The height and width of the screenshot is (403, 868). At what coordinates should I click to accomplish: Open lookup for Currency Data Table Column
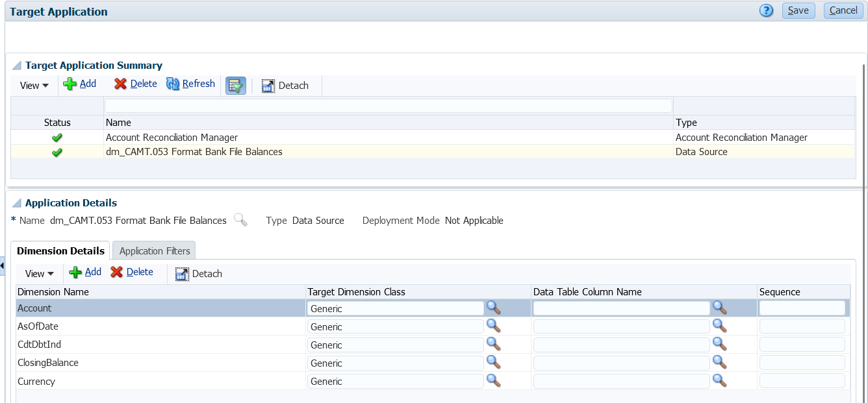coord(719,380)
